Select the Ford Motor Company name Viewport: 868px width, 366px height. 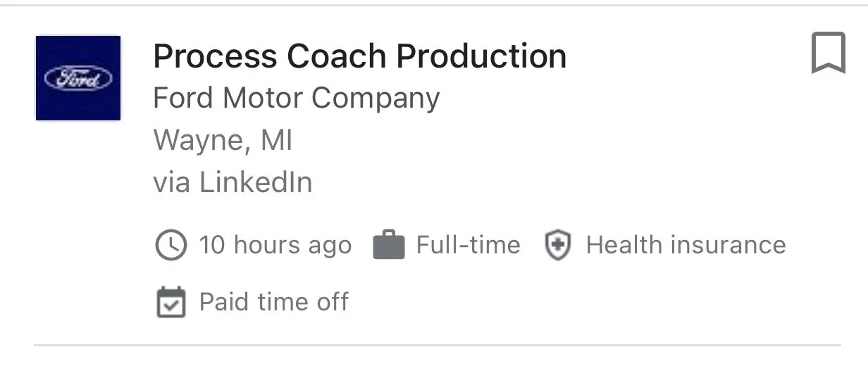[296, 98]
